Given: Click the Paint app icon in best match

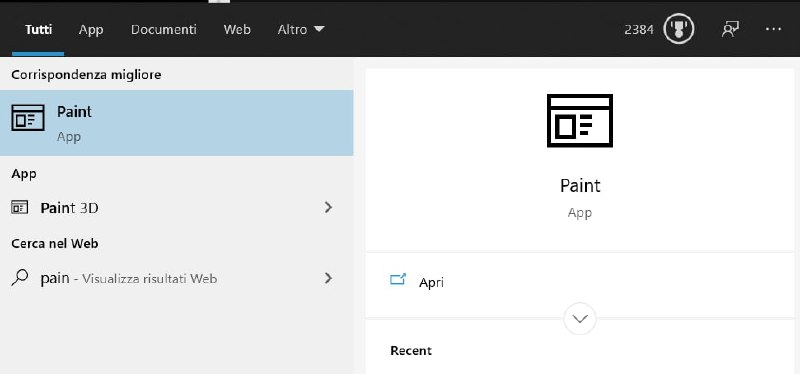Looking at the screenshot, I should click(x=28, y=118).
